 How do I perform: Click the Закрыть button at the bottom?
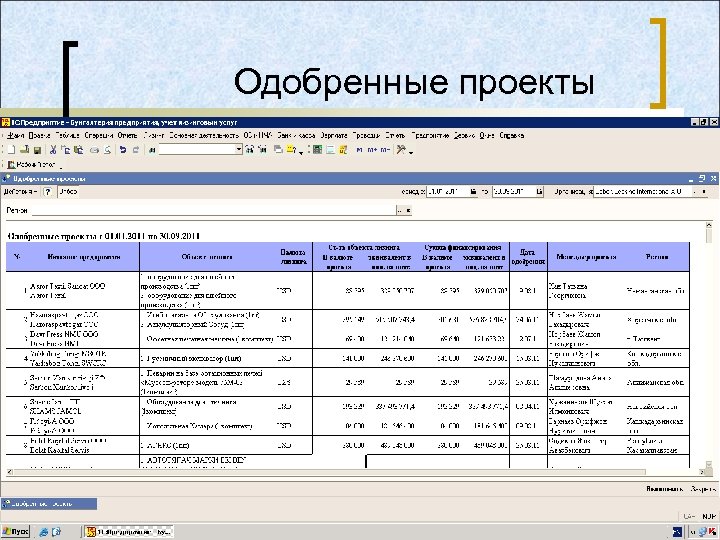[x=703, y=489]
